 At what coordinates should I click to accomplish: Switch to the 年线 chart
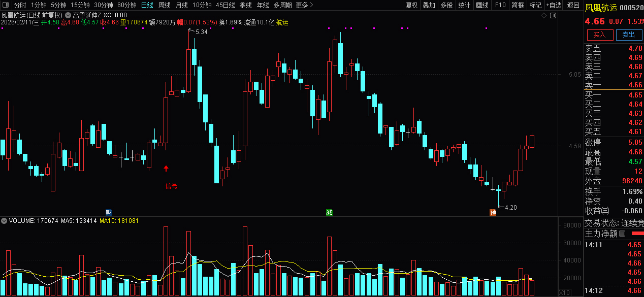[263, 5]
